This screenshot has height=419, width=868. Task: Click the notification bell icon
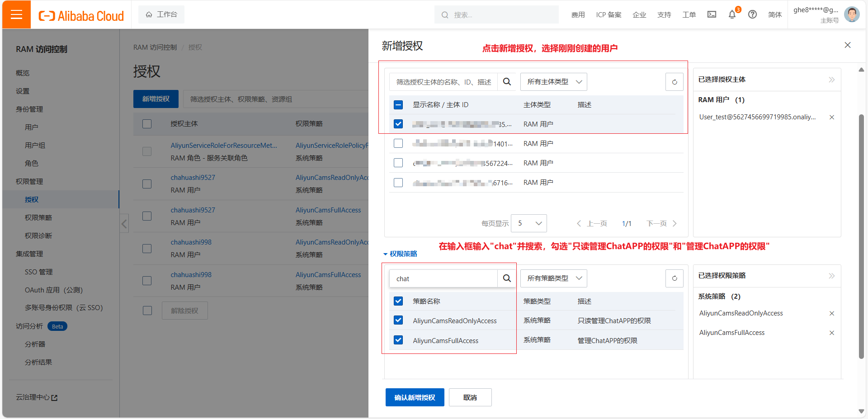pyautogui.click(x=732, y=14)
